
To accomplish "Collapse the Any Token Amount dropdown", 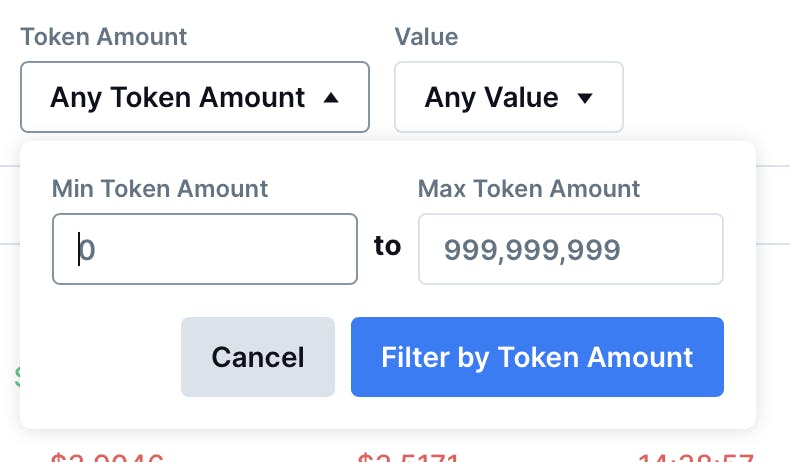I will click(195, 97).
